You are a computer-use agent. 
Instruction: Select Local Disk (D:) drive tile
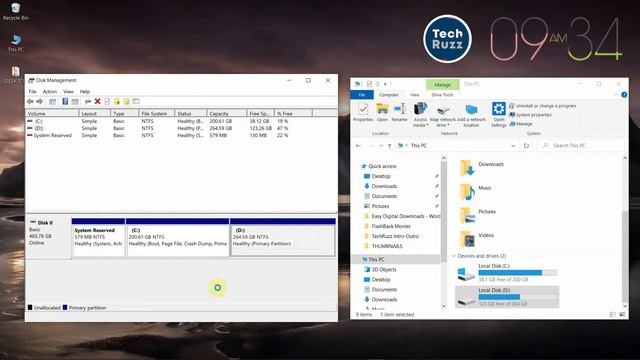[x=507, y=297]
